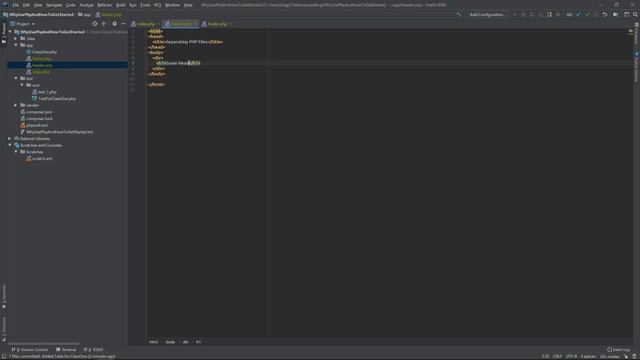This screenshot has width=640, height=360.
Task: Select composer.json in project tree
Action: tap(39, 112)
